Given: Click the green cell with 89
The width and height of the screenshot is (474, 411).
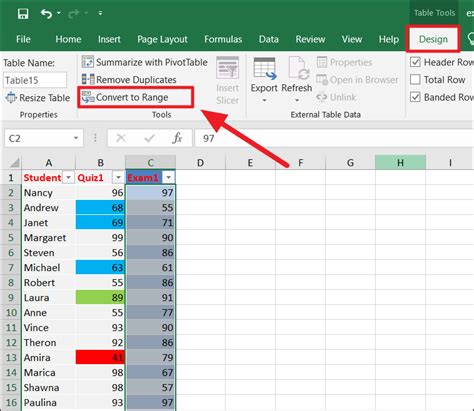Looking at the screenshot, I should pos(100,297).
